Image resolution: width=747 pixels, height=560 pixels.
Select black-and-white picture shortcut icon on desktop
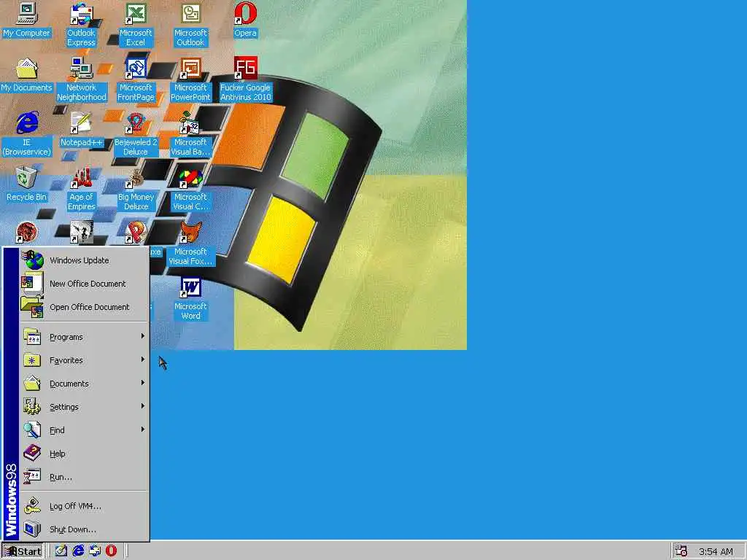click(x=82, y=233)
